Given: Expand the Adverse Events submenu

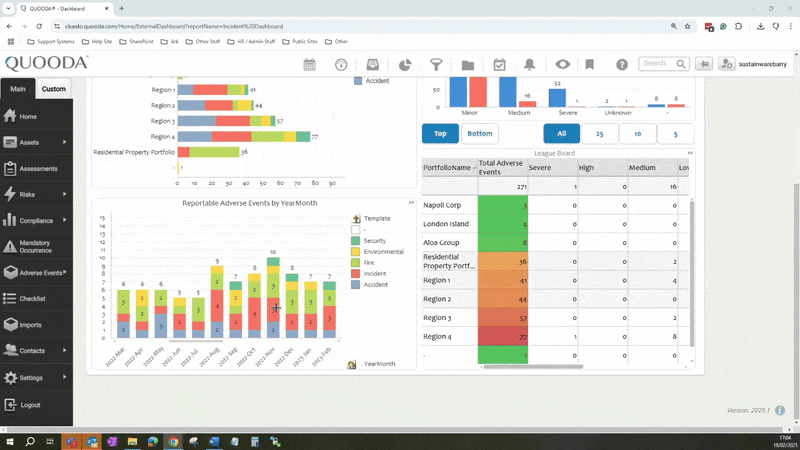Looking at the screenshot, I should coord(64,272).
